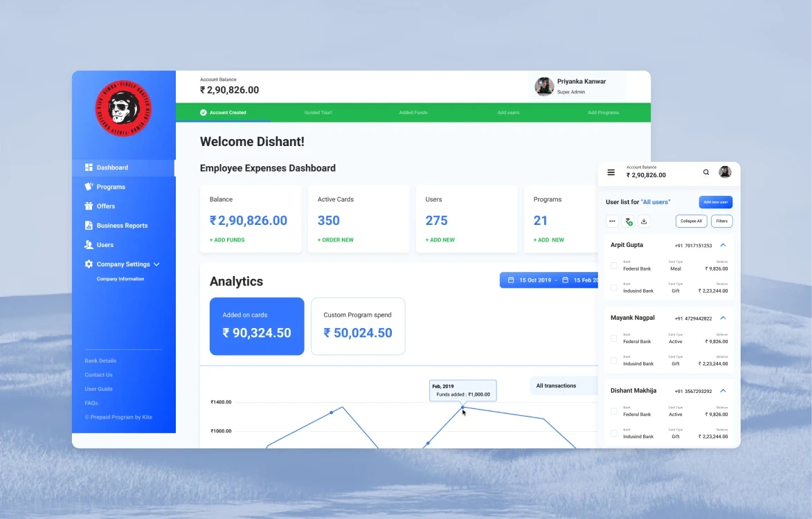This screenshot has height=519, width=812.
Task: Open FAQs link
Action: pos(91,403)
